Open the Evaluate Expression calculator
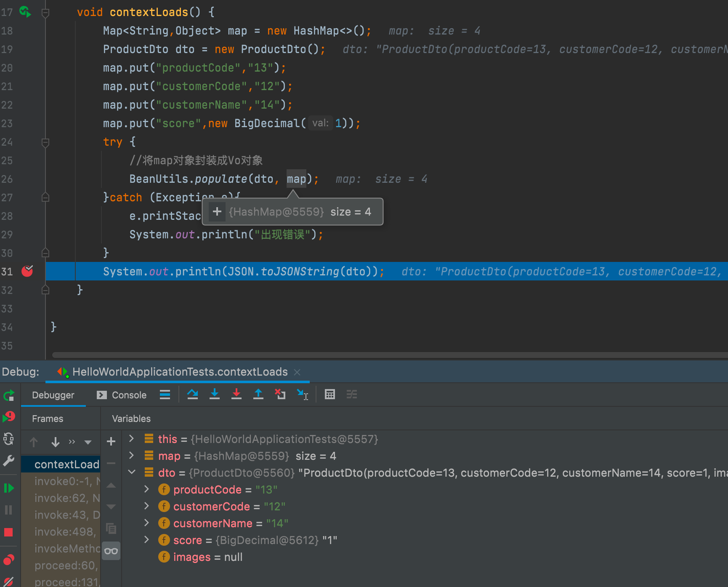The image size is (728, 587). point(330,395)
